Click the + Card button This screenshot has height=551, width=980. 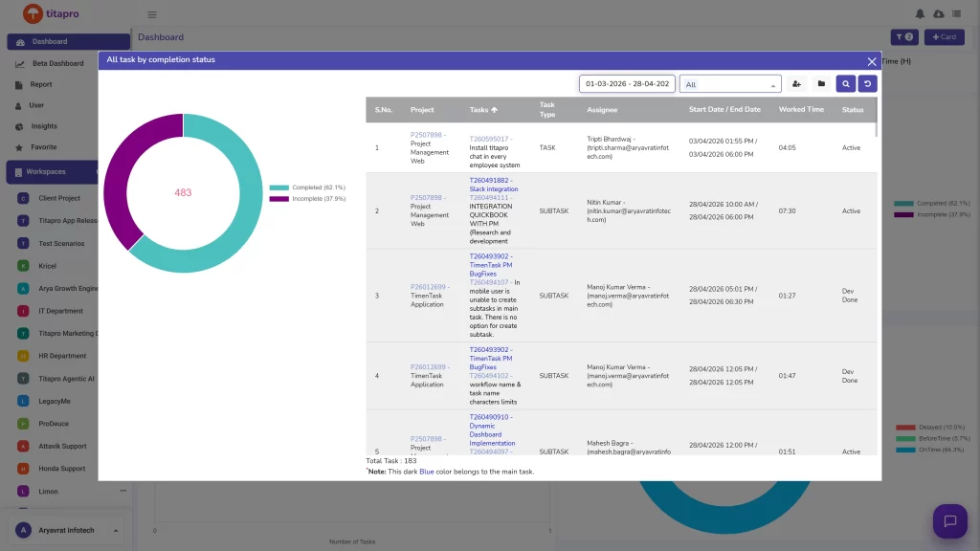pos(945,37)
